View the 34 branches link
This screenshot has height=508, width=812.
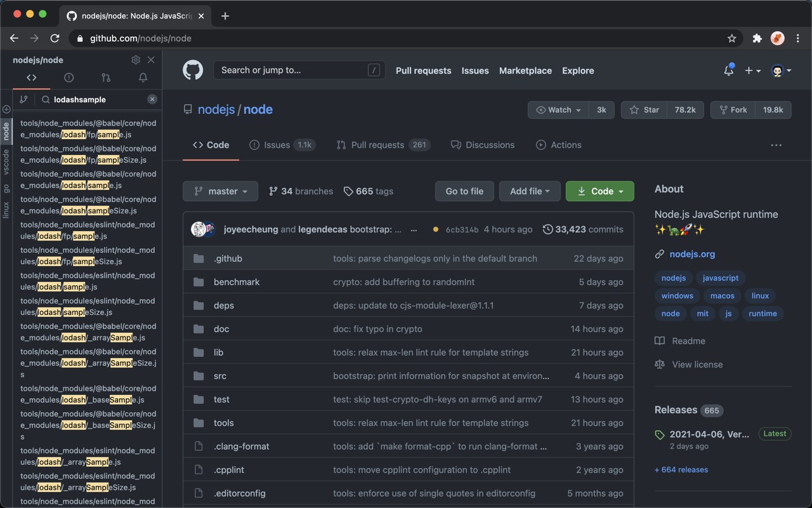(301, 191)
